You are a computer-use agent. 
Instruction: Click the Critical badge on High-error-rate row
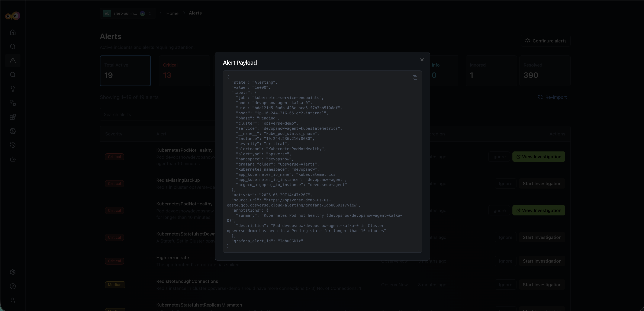click(x=114, y=261)
